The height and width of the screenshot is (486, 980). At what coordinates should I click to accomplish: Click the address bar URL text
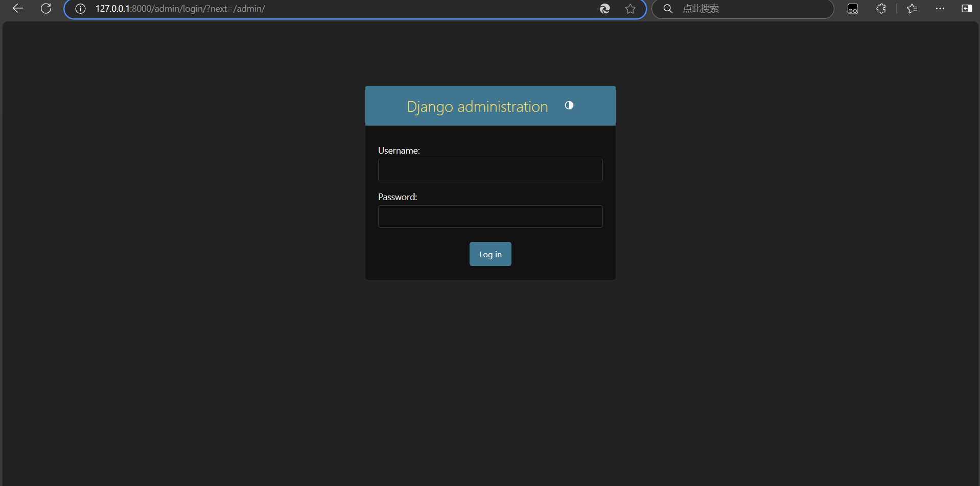(x=180, y=9)
